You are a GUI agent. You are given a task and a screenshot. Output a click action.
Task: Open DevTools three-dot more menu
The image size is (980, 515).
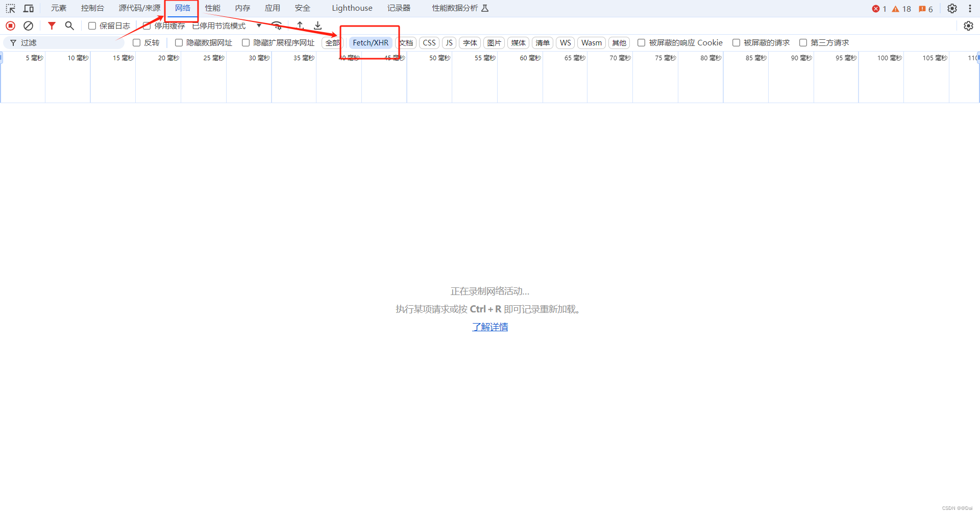click(970, 8)
